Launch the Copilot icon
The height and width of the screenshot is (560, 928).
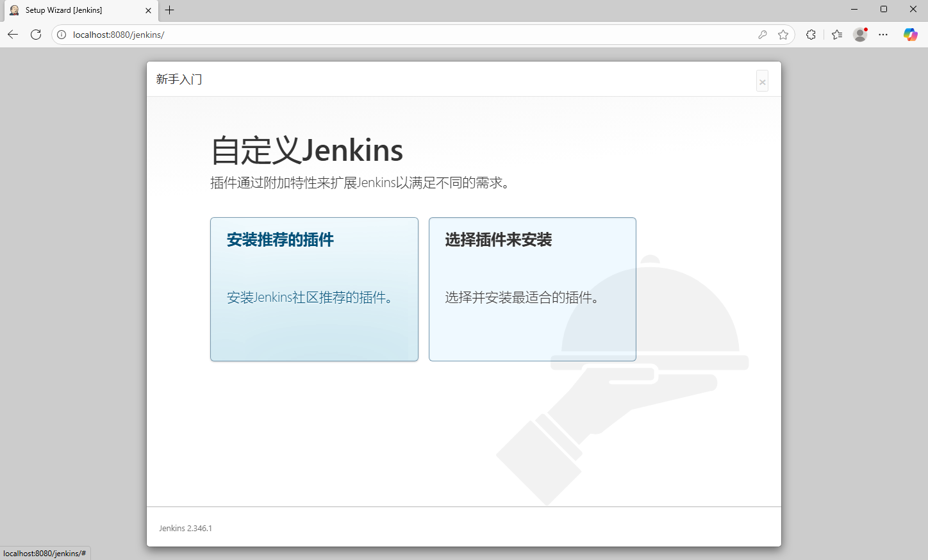[910, 35]
